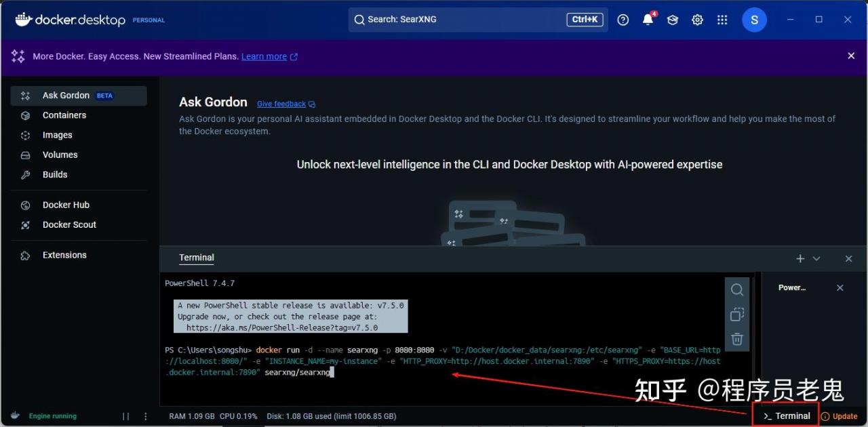The width and height of the screenshot is (868, 427).
Task: Pause the Docker engine
Action: tap(125, 416)
